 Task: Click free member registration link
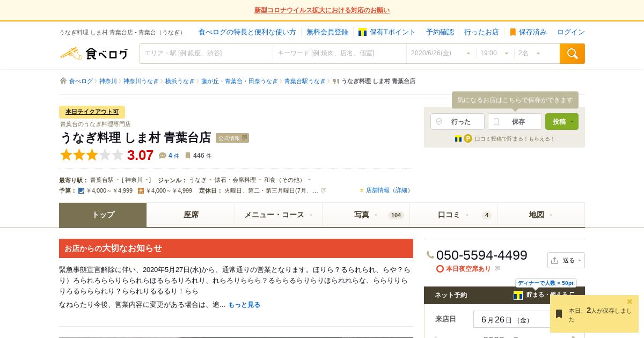coord(327,32)
